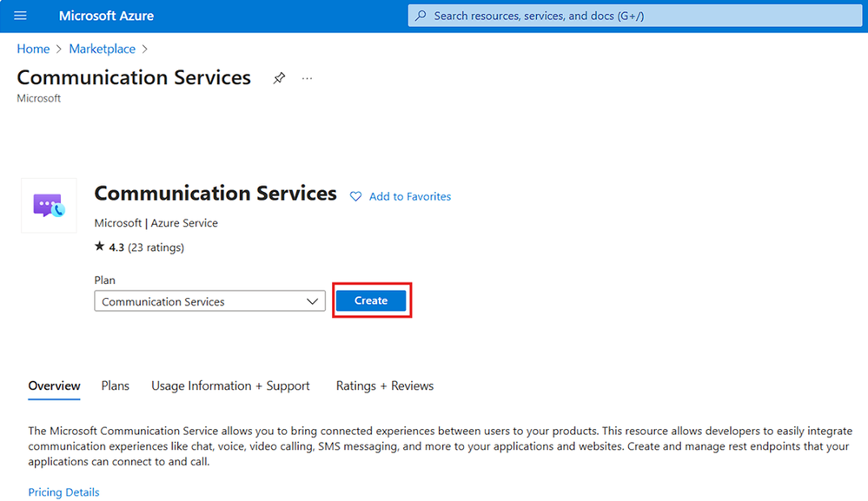Image resolution: width=868 pixels, height=501 pixels.
Task: Open the more options ellipsis menu
Action: coord(308,78)
